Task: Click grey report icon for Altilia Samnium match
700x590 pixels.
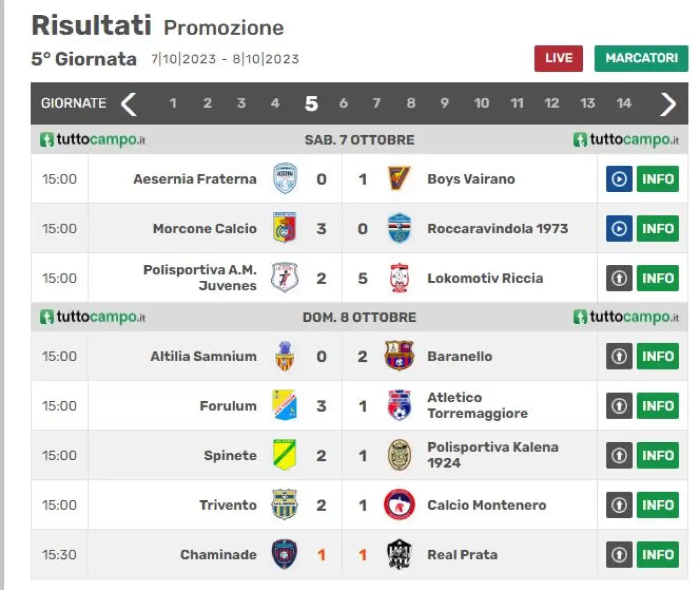Action: (x=619, y=356)
